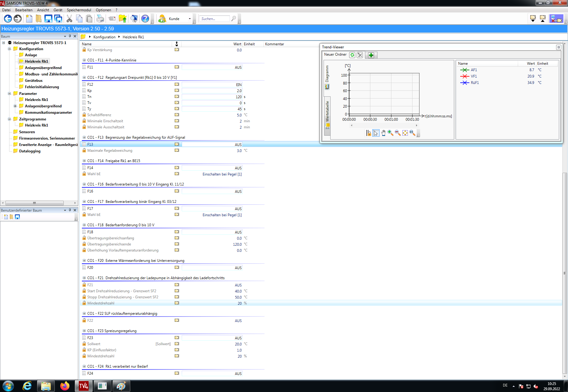This screenshot has width=568, height=392.
Task: Collapse the Zeitprogramme tree node
Action: [x=9, y=119]
